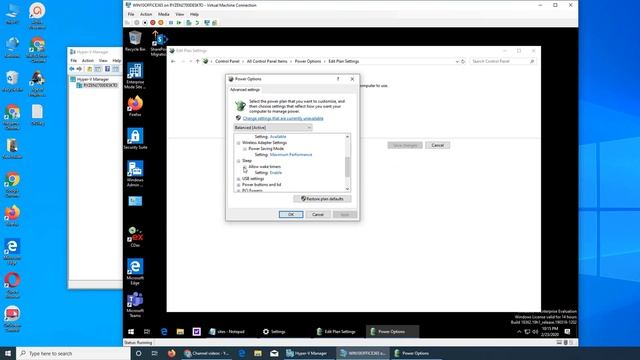Image resolution: width=640 pixels, height=360 pixels.
Task: Click the Maximum Performance setting value
Action: click(291, 155)
